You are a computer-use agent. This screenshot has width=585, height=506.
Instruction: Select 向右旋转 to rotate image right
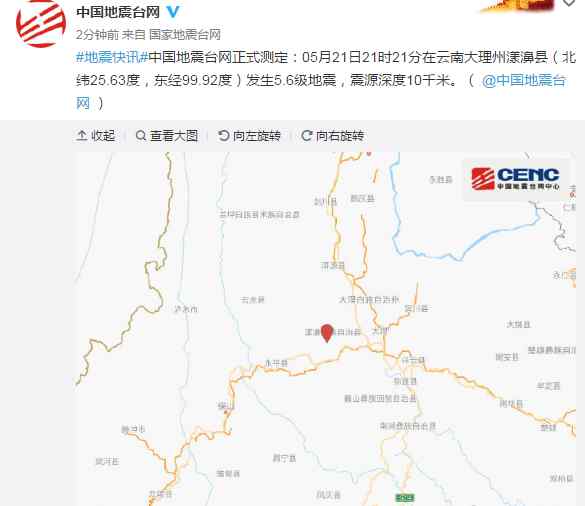click(332, 135)
